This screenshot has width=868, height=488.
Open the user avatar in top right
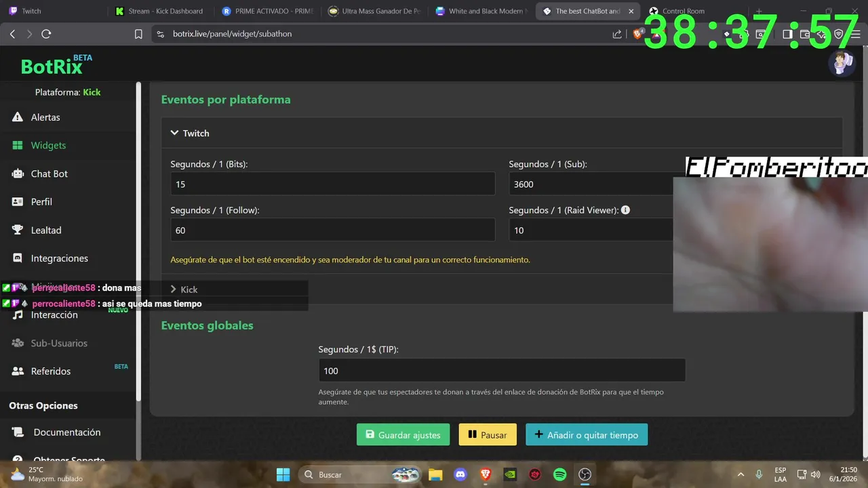click(841, 64)
